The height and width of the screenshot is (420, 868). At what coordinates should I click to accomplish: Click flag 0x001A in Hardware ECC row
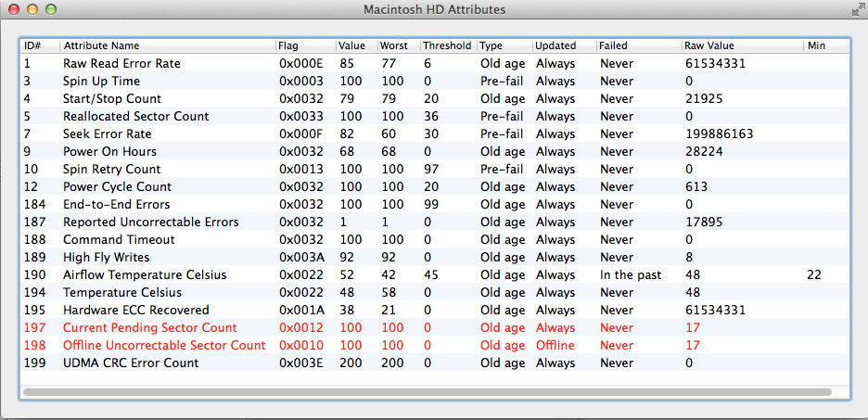tap(301, 311)
